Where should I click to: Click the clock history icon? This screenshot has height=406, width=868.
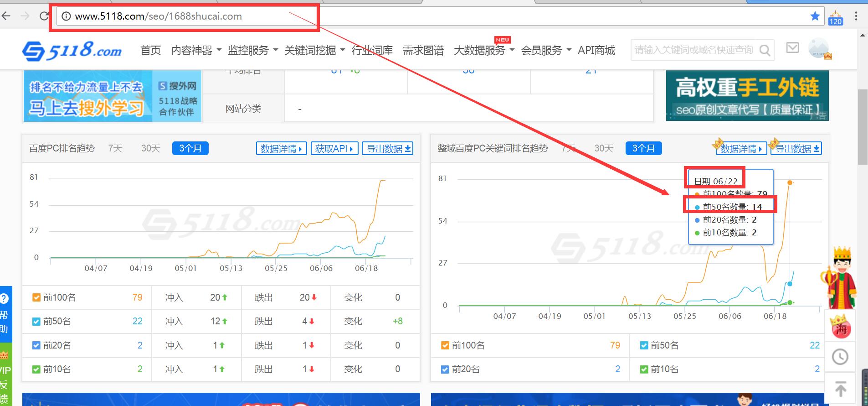pos(840,357)
